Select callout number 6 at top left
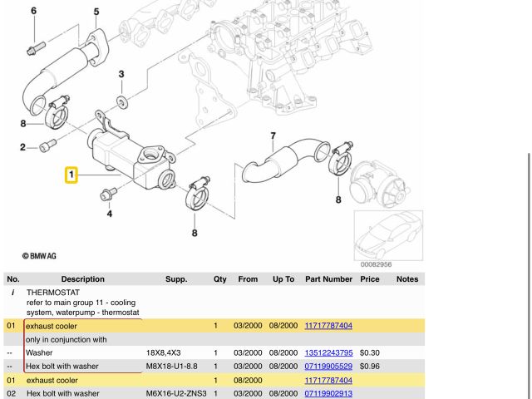Screen dimensions: 532x399 [33, 11]
